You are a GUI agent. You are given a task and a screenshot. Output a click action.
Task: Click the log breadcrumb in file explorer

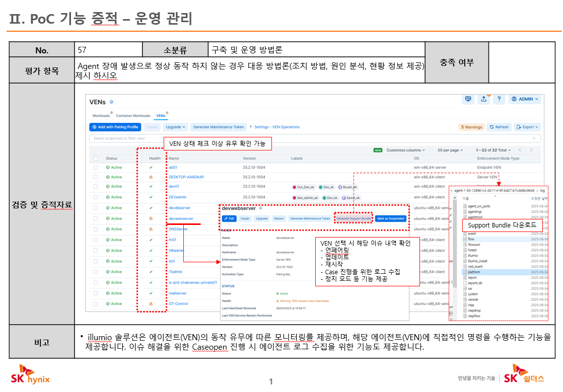[542, 191]
